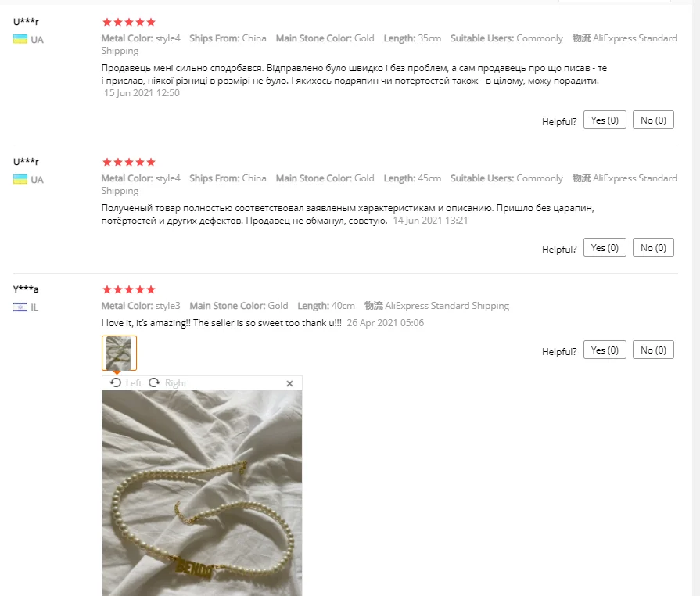Vote Yes on Y***a's review
The height and width of the screenshot is (596, 700).
tap(605, 350)
